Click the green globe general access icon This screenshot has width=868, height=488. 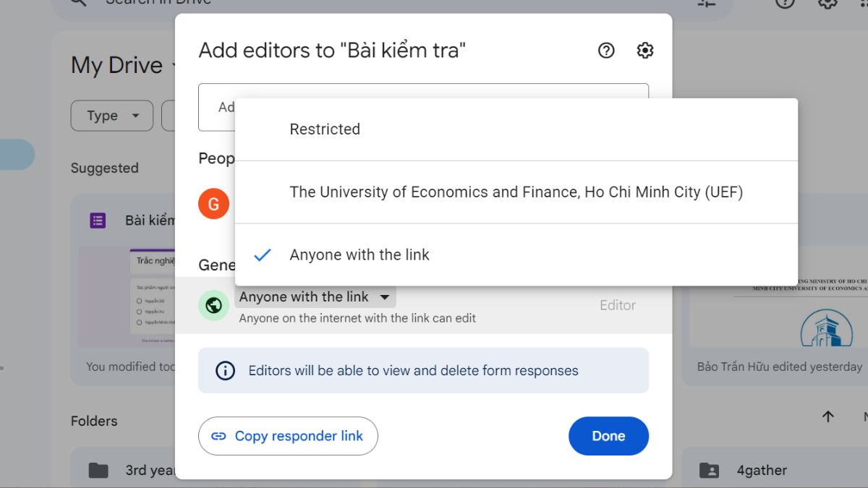coord(213,306)
